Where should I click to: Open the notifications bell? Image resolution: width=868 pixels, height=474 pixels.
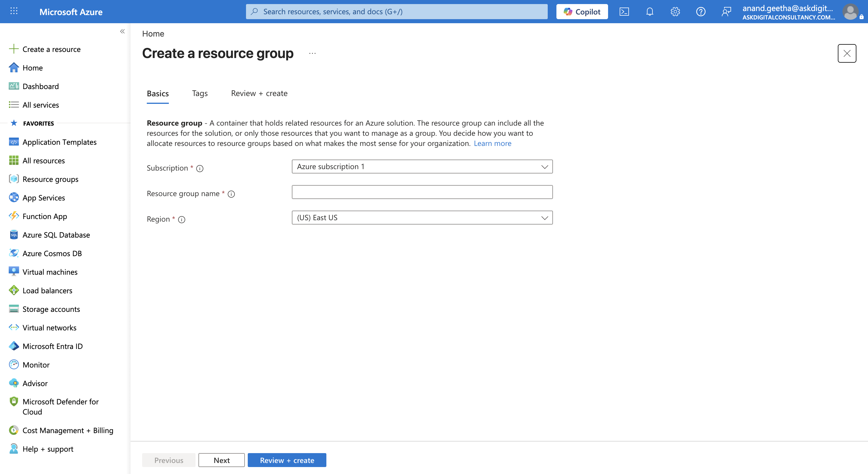(x=650, y=12)
